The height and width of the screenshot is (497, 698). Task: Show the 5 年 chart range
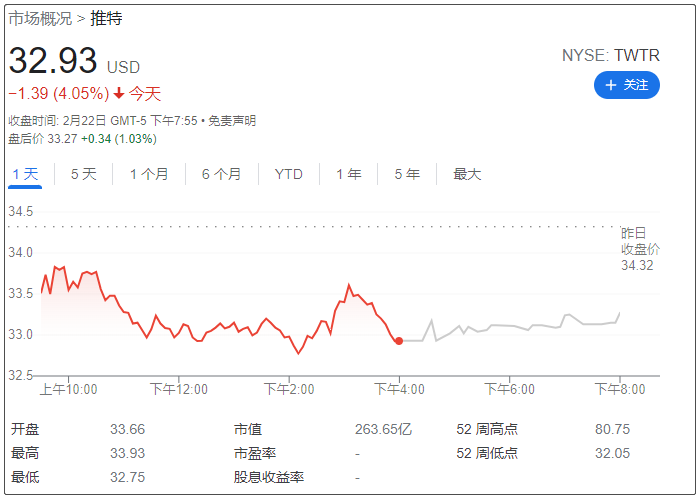[x=407, y=174]
